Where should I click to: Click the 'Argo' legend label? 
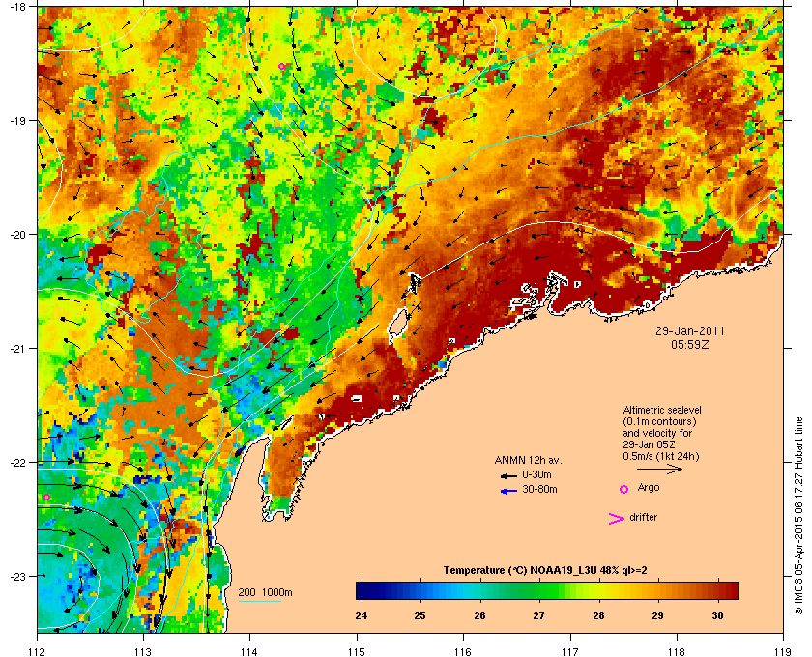(x=649, y=487)
